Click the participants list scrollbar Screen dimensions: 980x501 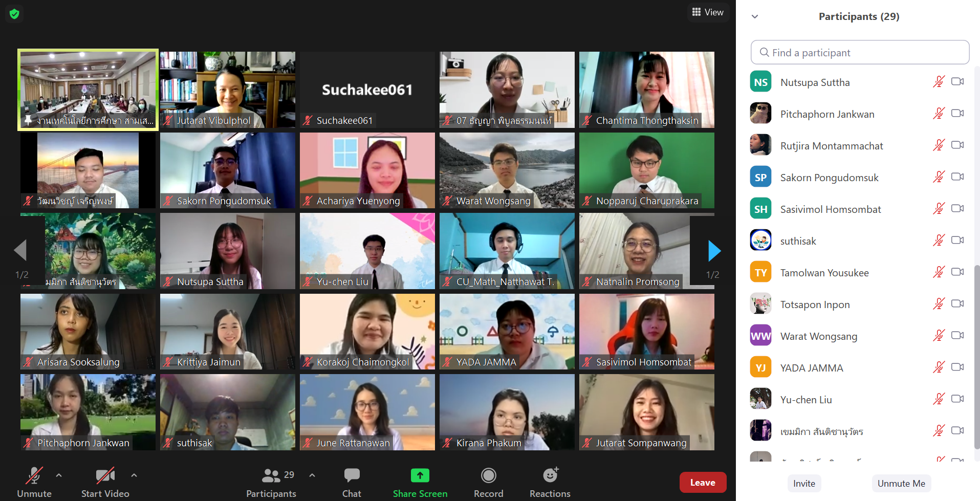[976, 358]
